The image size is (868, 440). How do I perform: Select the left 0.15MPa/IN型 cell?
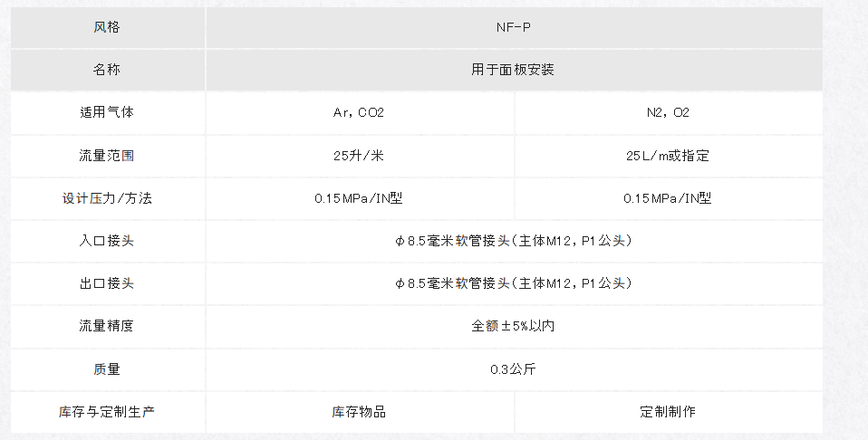(x=360, y=198)
